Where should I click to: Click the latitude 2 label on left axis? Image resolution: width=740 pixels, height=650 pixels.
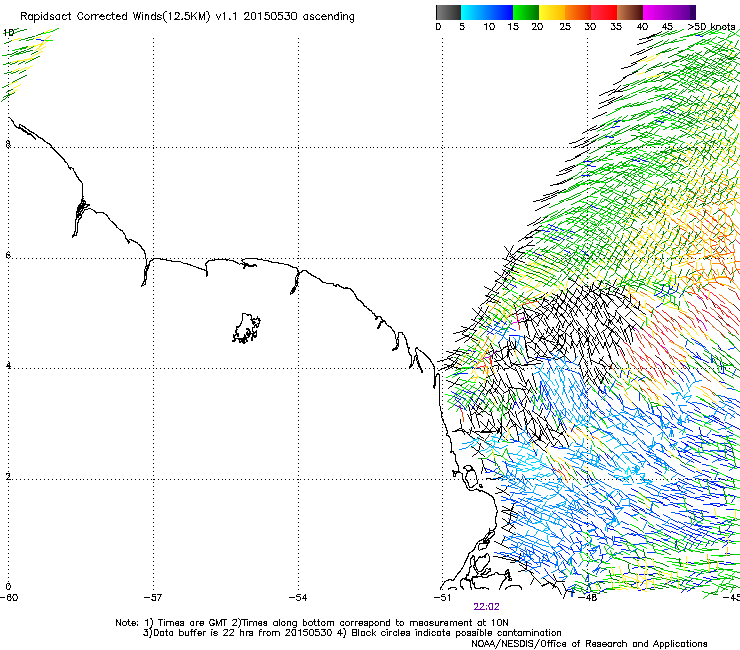coord(8,477)
